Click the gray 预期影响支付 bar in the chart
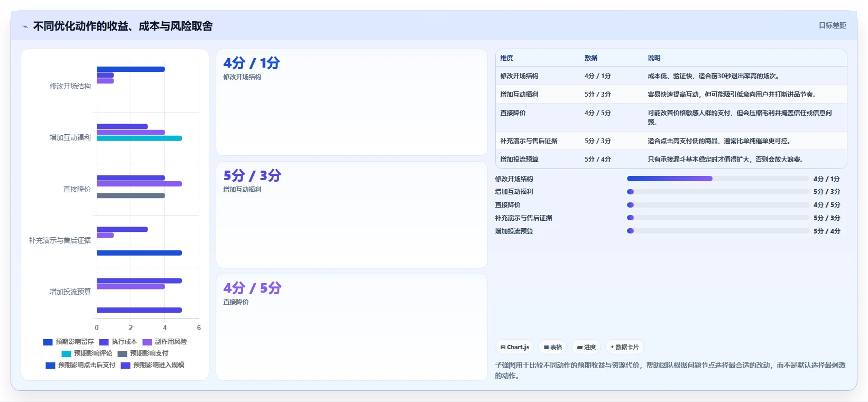Image resolution: width=868 pixels, height=402 pixels. pyautogui.click(x=131, y=195)
